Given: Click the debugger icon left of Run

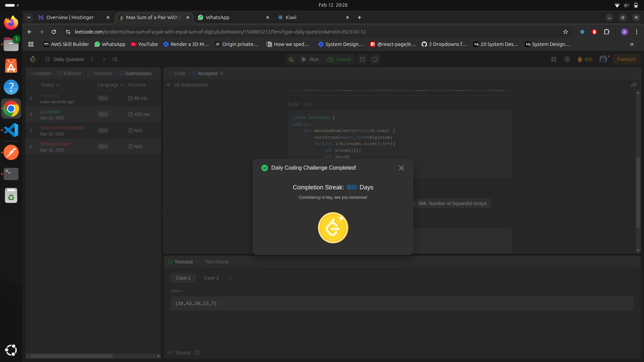Looking at the screenshot, I should [x=291, y=59].
